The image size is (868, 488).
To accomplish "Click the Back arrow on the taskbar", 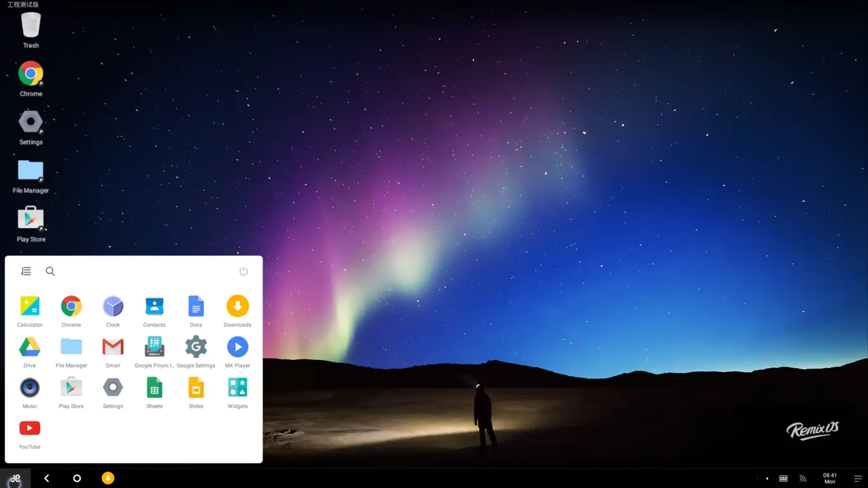I will [x=46, y=478].
